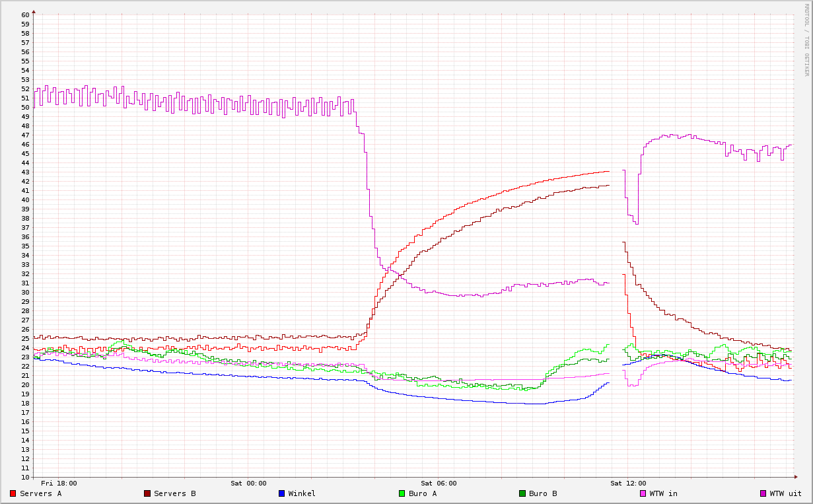The height and width of the screenshot is (504, 813).
Task: Click the dark red Servers B legend swatch
Action: pyautogui.click(x=147, y=493)
